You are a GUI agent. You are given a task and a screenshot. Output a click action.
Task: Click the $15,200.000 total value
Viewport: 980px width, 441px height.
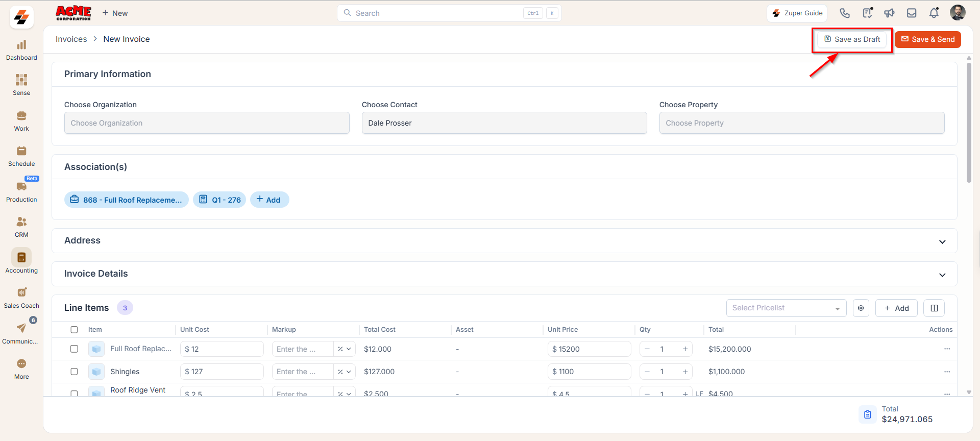[x=730, y=349]
